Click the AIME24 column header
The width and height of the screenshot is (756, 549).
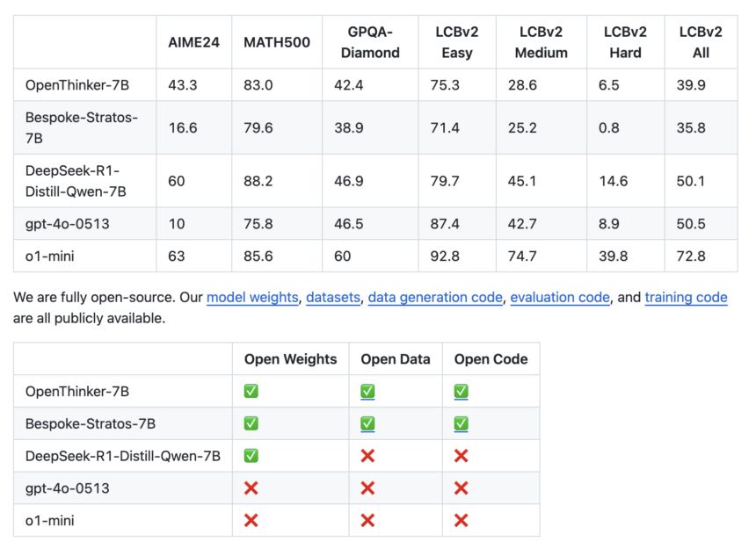coord(193,42)
